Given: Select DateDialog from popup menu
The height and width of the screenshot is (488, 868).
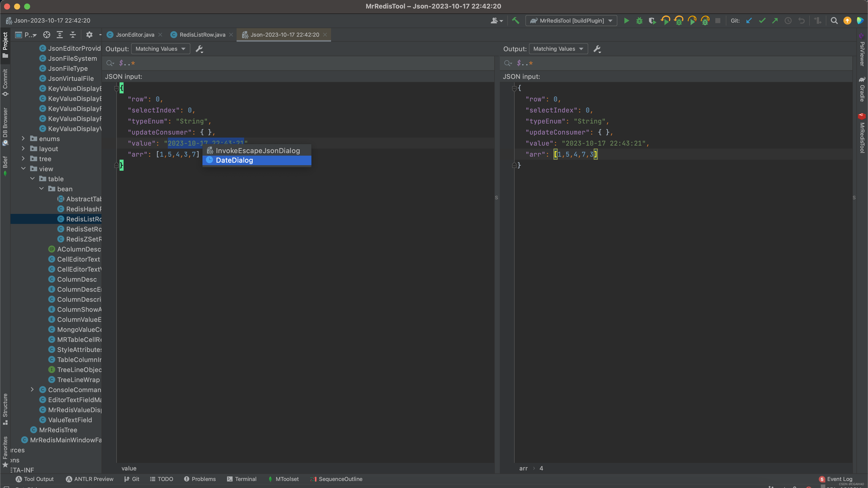Looking at the screenshot, I should (x=234, y=160).
